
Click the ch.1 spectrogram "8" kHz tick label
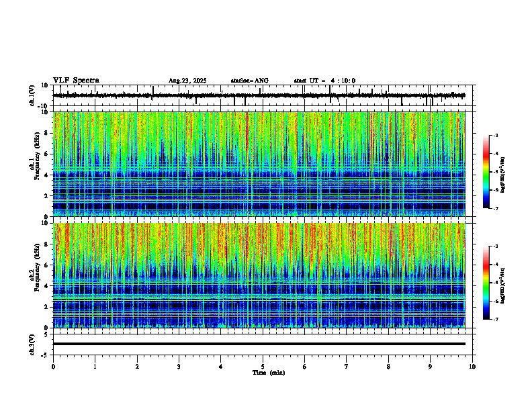tap(46, 133)
